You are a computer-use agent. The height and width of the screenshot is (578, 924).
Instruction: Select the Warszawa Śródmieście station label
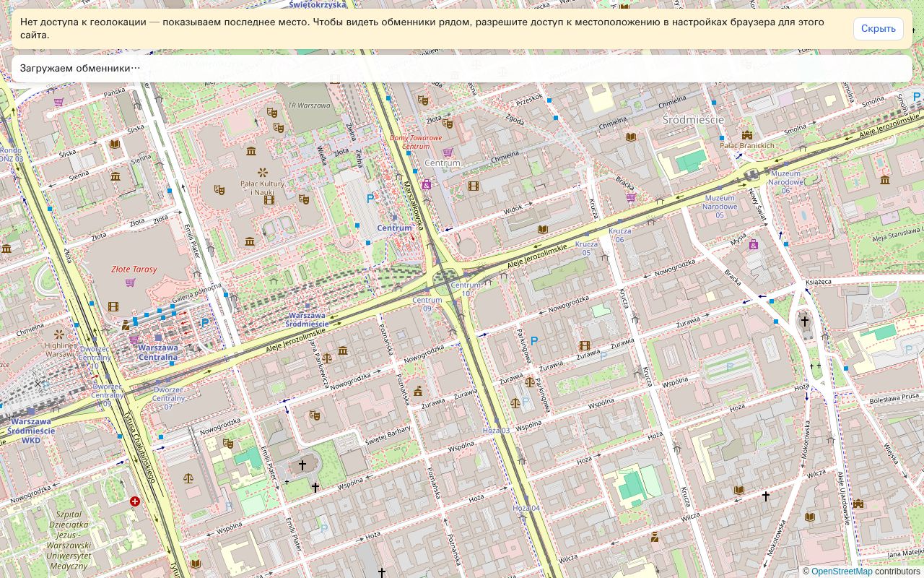click(308, 320)
